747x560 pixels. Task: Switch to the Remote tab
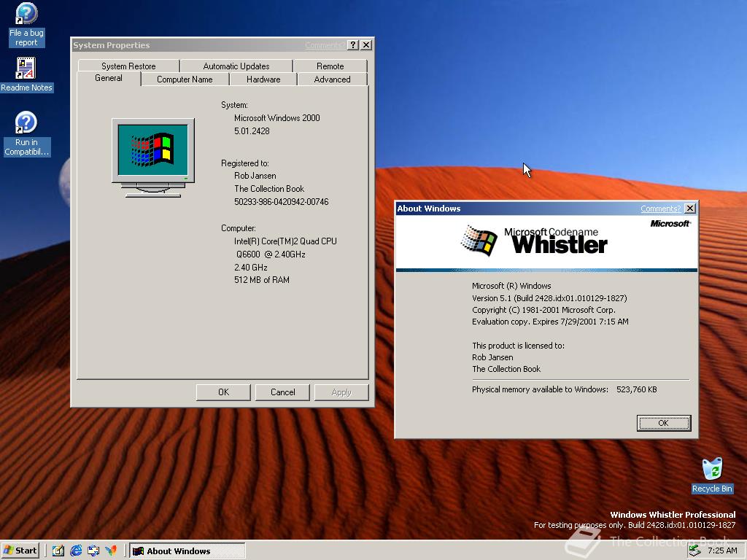[x=330, y=66]
